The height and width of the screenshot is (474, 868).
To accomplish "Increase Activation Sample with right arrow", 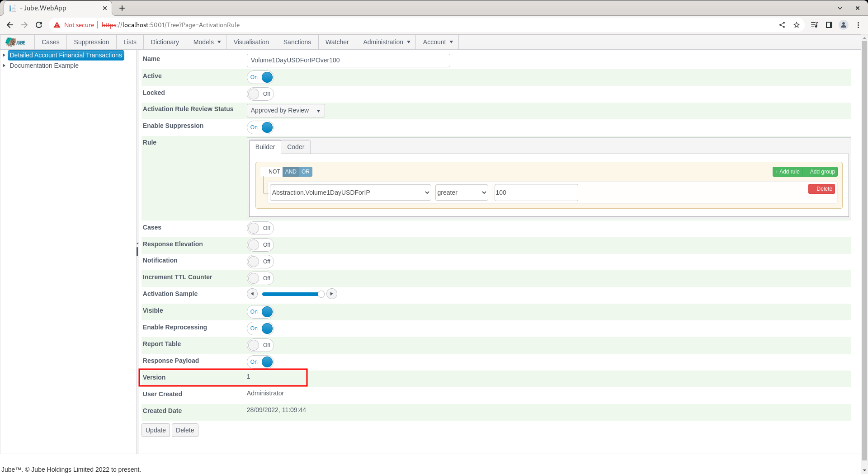I will pyautogui.click(x=332, y=294).
